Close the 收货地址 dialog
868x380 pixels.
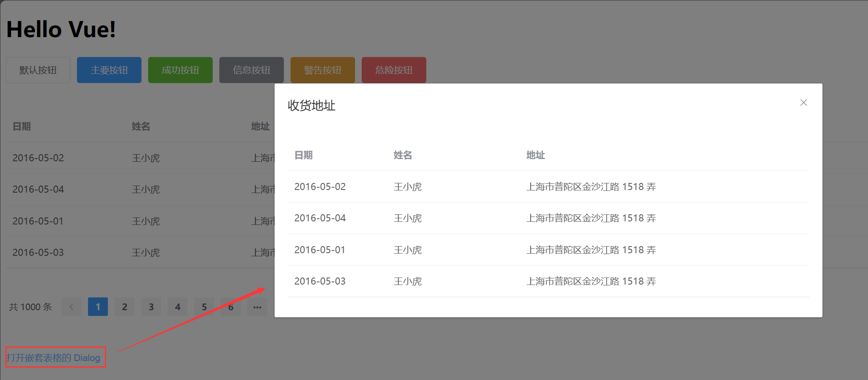pos(803,103)
